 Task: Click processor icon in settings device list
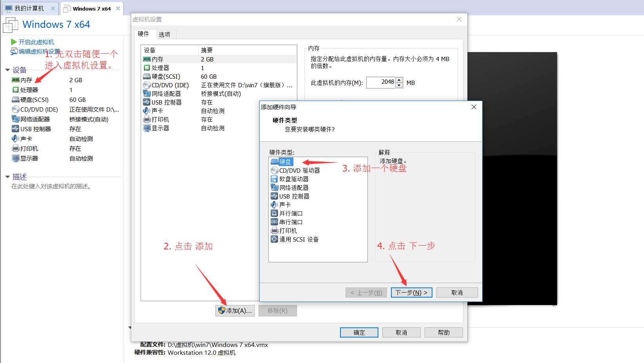(147, 68)
